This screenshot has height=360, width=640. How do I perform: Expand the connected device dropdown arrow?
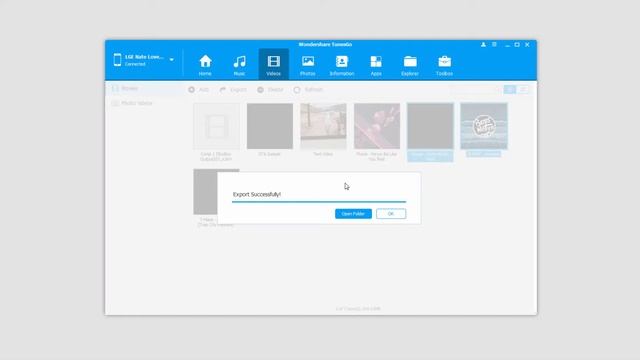coord(171,60)
